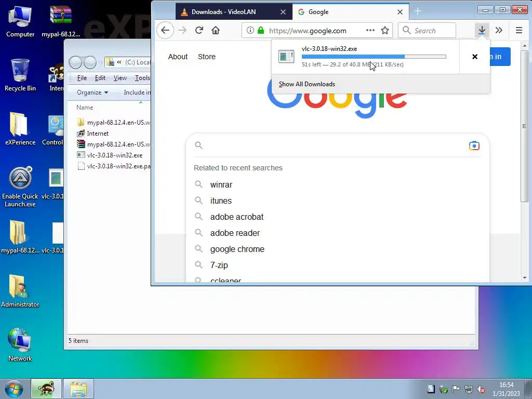Screen dimensions: 532x399
Task: Open the browser home page icon
Action: point(216,31)
